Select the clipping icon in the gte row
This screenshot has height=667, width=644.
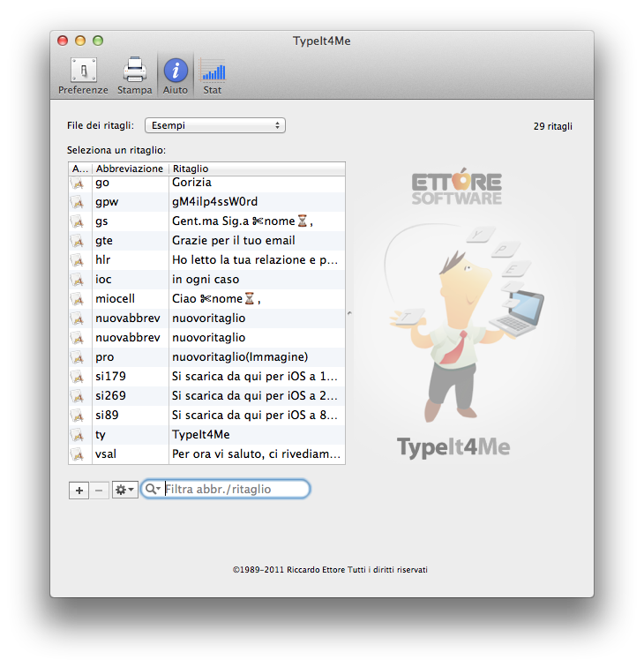point(78,241)
